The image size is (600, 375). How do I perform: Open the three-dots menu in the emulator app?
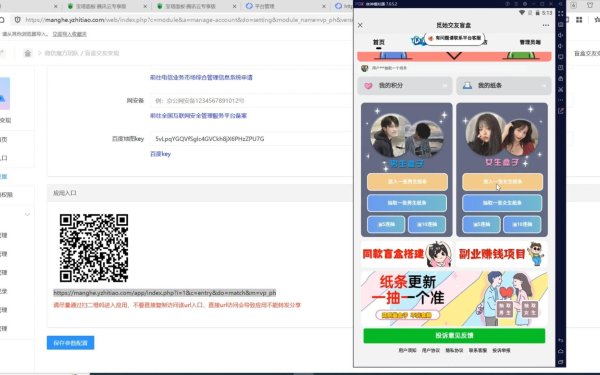(546, 25)
